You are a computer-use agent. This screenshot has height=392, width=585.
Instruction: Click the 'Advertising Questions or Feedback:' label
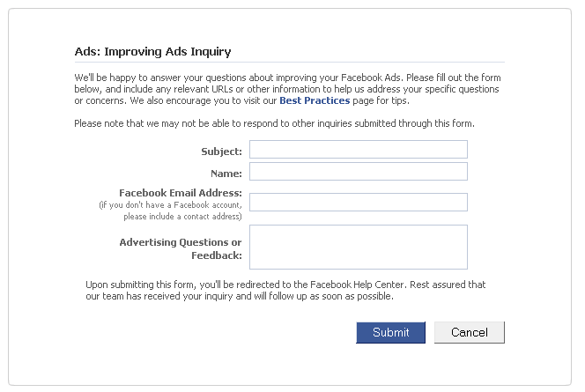tap(181, 248)
